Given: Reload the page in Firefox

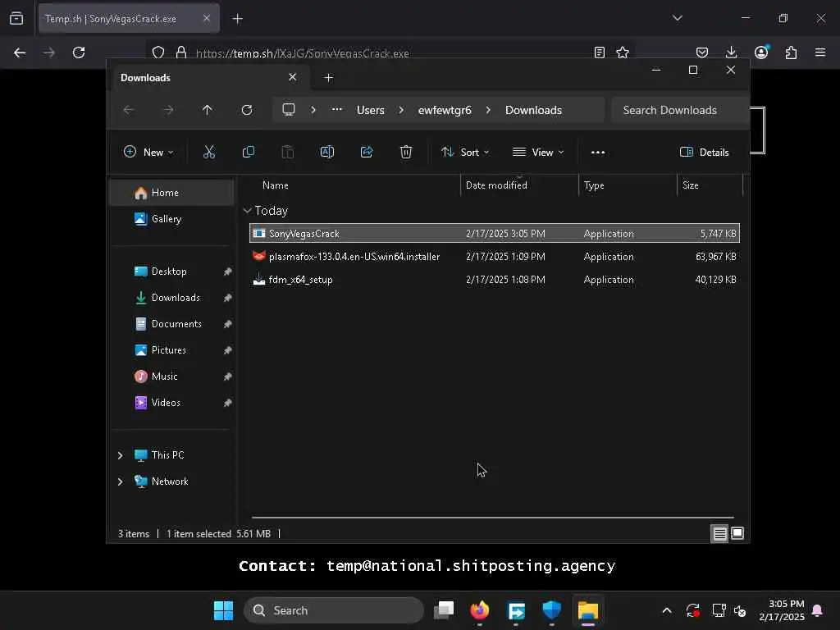Looking at the screenshot, I should click(x=79, y=52).
